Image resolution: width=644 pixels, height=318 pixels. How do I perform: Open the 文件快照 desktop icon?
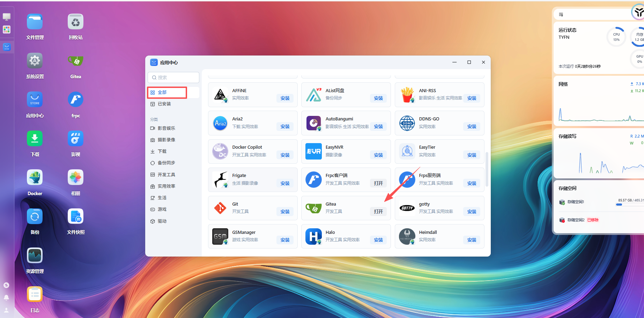pyautogui.click(x=75, y=216)
